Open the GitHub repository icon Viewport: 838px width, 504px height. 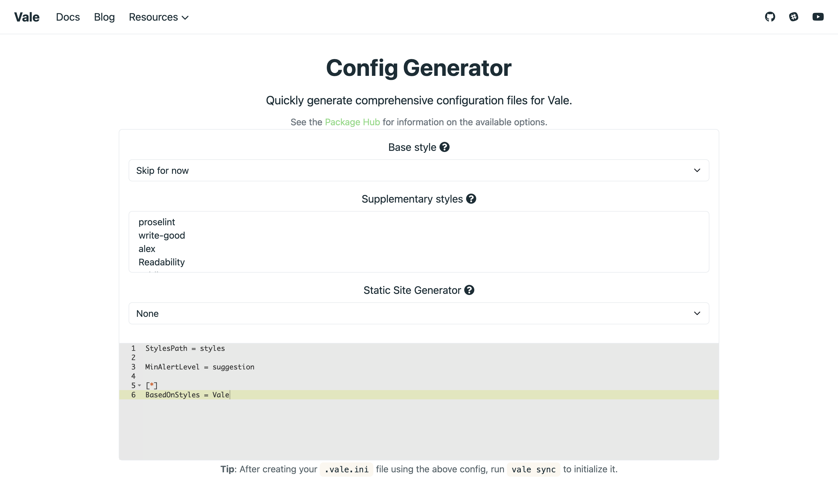[770, 17]
